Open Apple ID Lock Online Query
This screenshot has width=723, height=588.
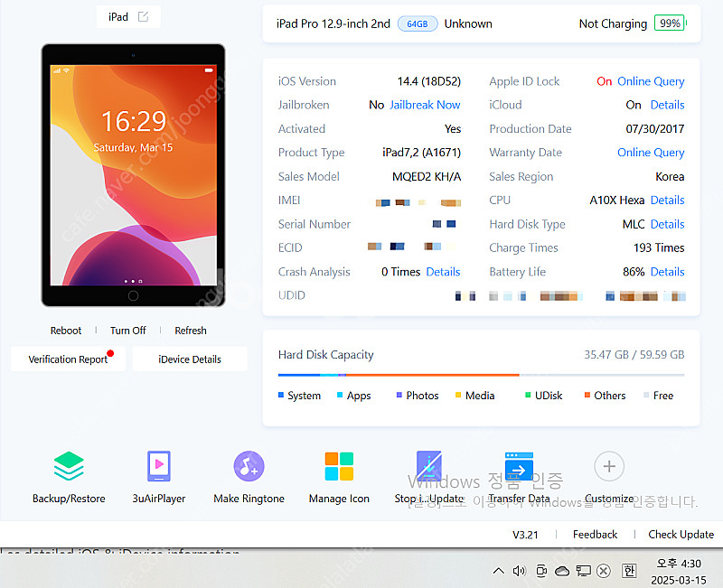tap(651, 81)
